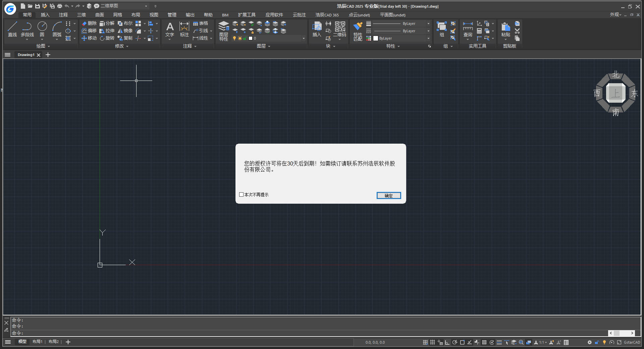Check the 本次不再提示 checkbox
Screen dimensions: 644x349
[241, 195]
